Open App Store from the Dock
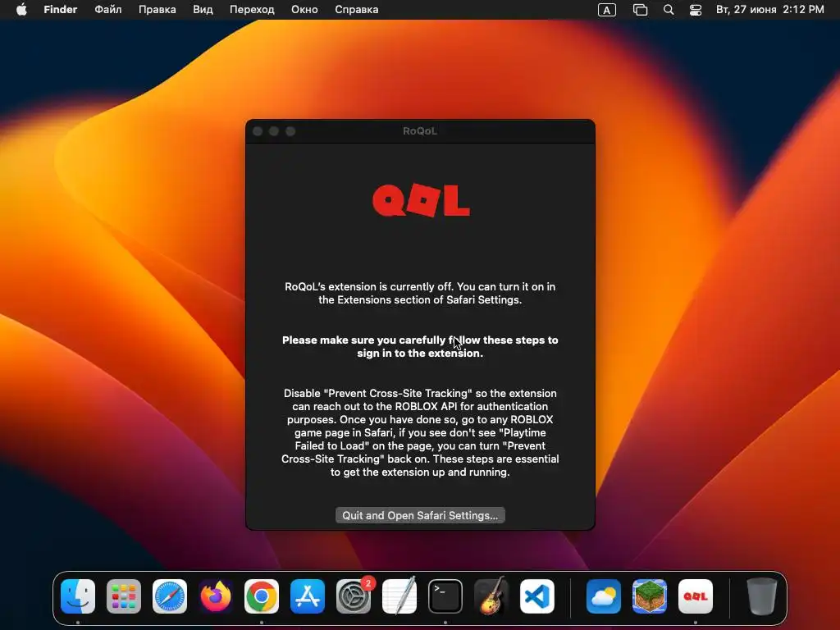840x630 pixels. click(308, 596)
